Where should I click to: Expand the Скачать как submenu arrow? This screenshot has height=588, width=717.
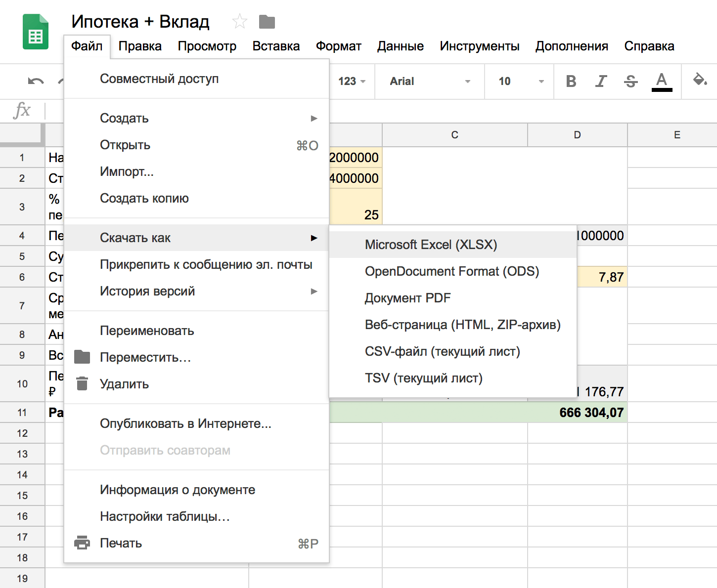click(x=314, y=238)
